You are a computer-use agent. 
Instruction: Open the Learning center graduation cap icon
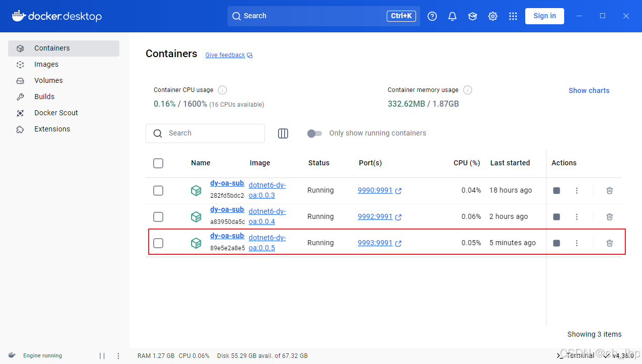473,16
